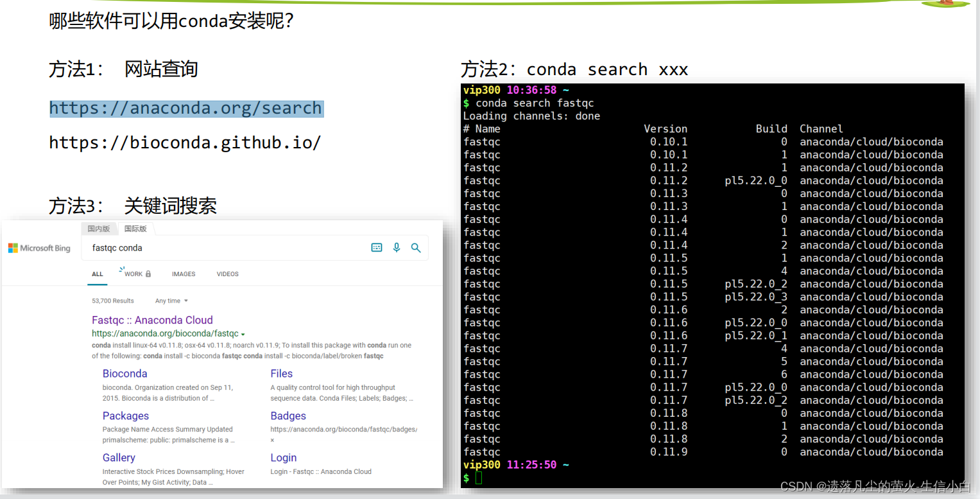980x499 pixels.
Task: Click the bioconda.github.io URL text
Action: tap(185, 142)
